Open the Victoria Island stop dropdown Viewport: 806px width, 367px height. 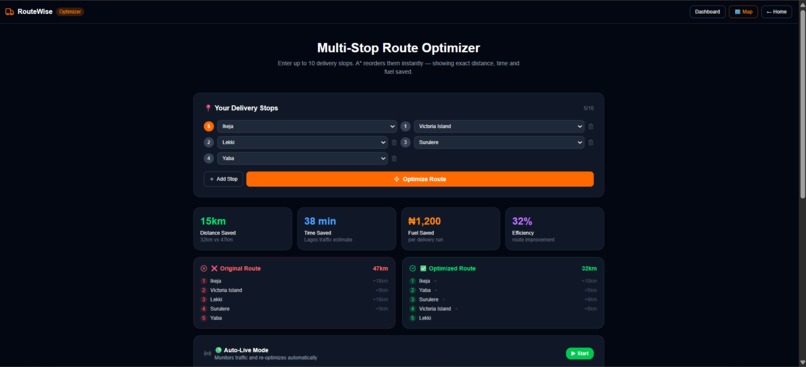pyautogui.click(x=499, y=126)
